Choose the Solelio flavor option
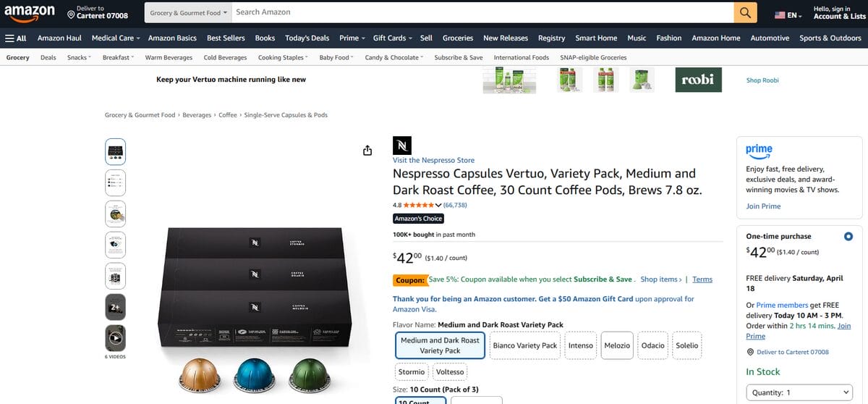 pyautogui.click(x=687, y=345)
